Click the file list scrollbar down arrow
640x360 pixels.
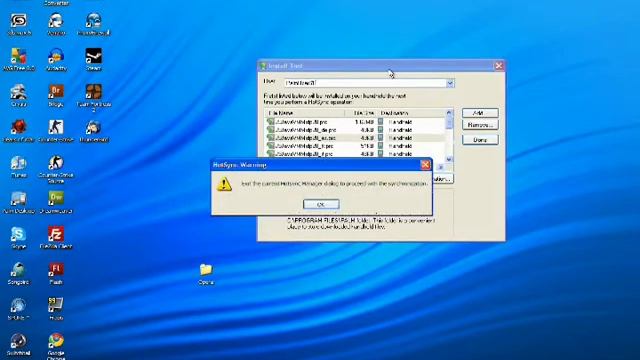point(449,159)
